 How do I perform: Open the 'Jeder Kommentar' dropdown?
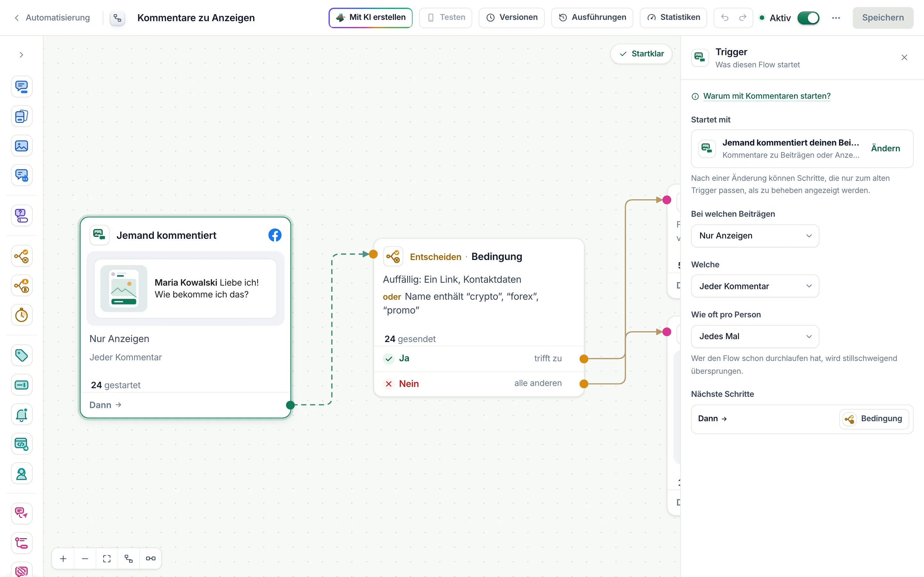755,286
